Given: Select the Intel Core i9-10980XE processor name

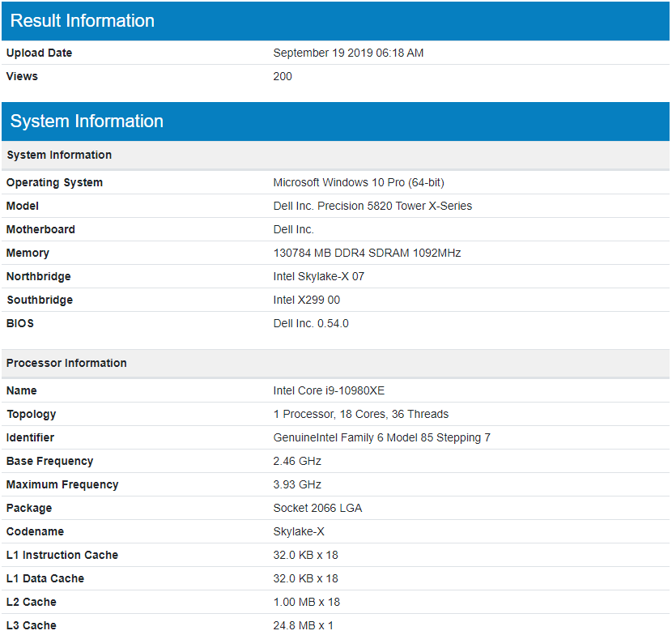Looking at the screenshot, I should pyautogui.click(x=330, y=390).
